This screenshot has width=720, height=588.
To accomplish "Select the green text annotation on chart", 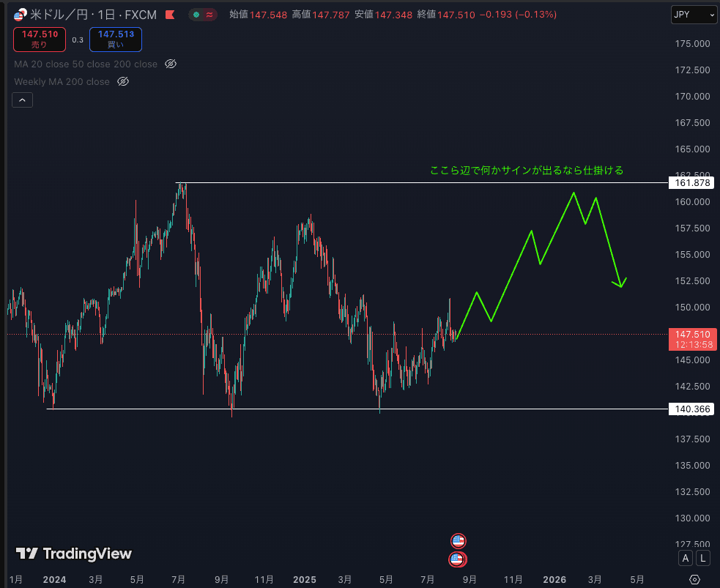I will [x=527, y=171].
